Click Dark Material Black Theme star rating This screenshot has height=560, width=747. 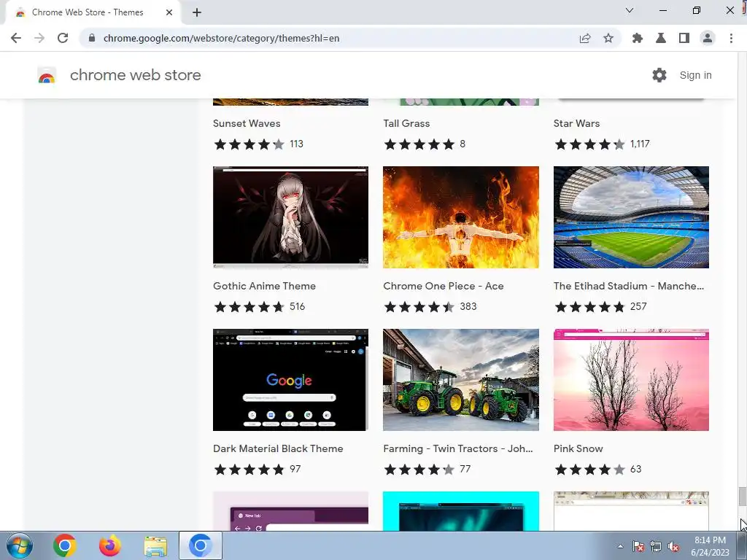click(249, 469)
